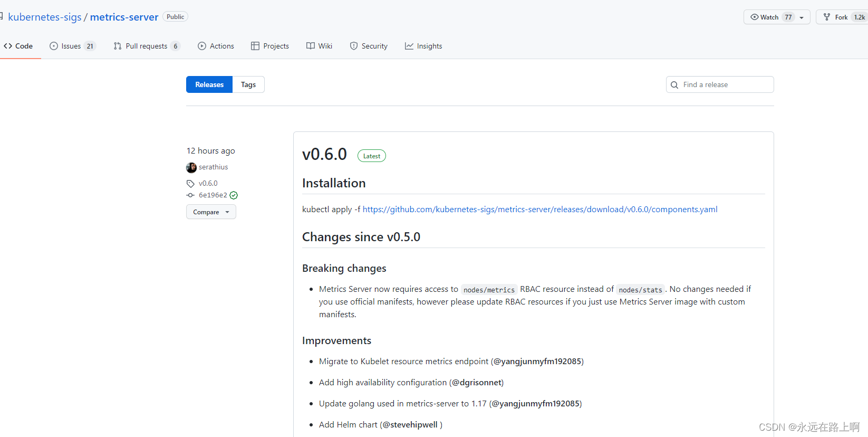Screen dimensions: 868x437
Task: Click the tag icon beside v0.6.0
Action: click(x=190, y=184)
